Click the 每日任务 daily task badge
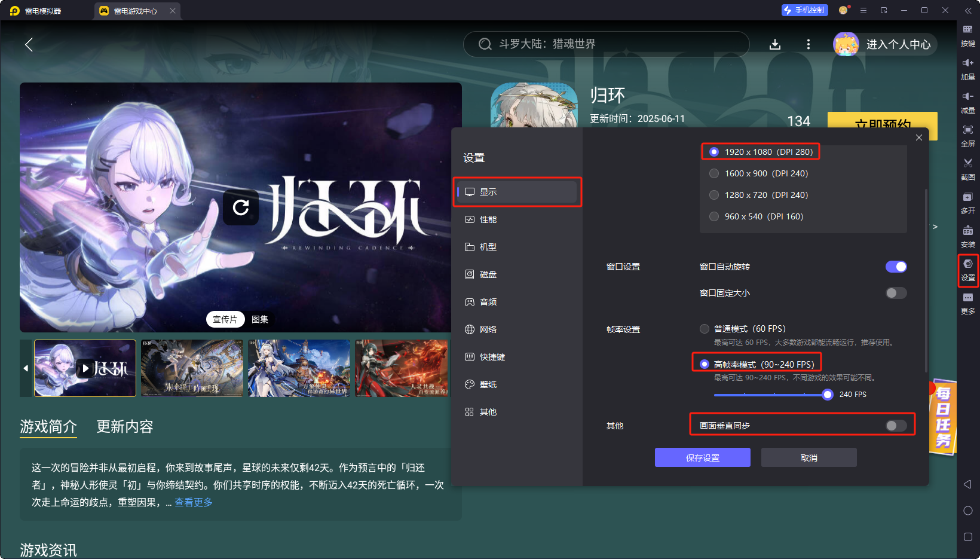Viewport: 980px width, 559px height. [x=943, y=417]
